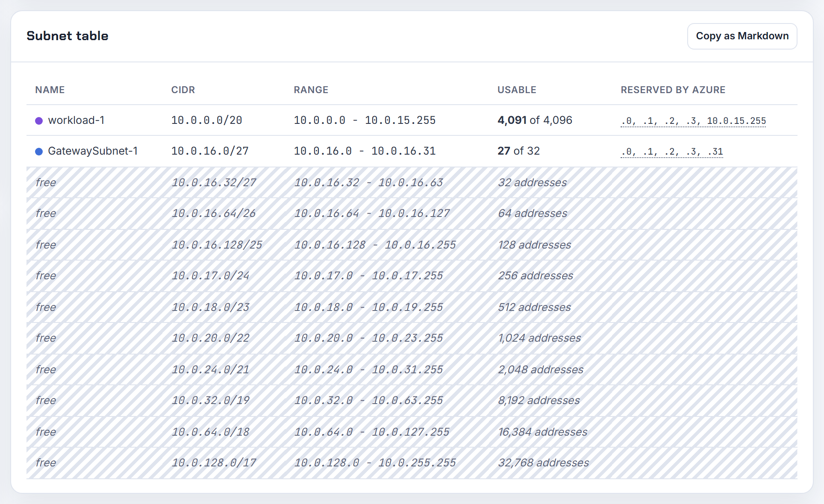Click the 32 addresses cell
The width and height of the screenshot is (824, 504).
[x=533, y=183]
